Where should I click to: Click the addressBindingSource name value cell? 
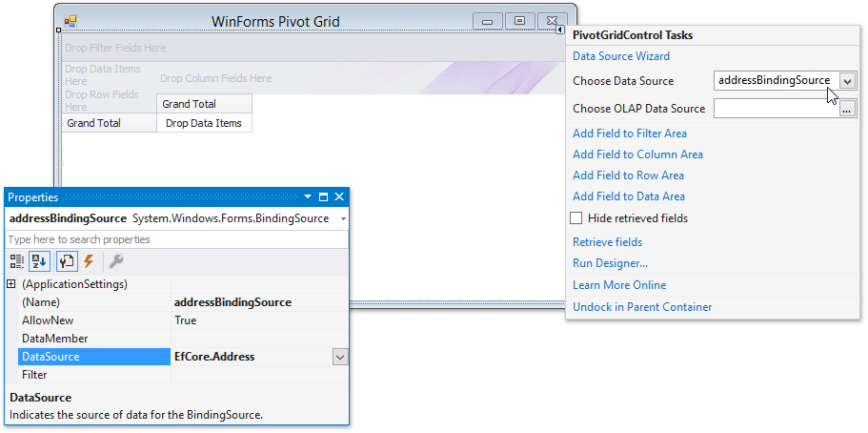259,302
